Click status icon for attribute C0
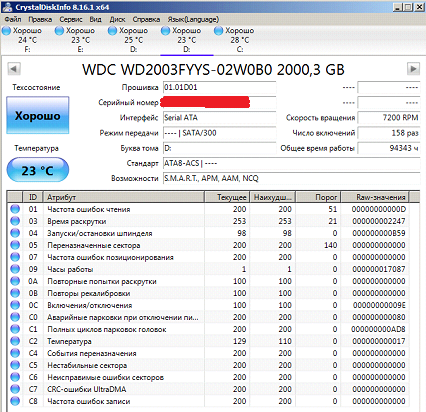The height and width of the screenshot is (412, 426). click(15, 317)
